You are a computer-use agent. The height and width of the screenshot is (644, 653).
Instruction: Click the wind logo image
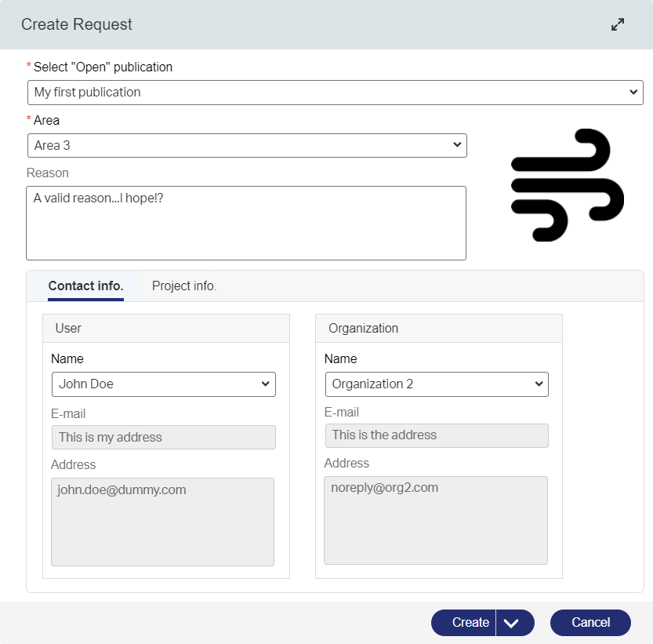pos(567,185)
